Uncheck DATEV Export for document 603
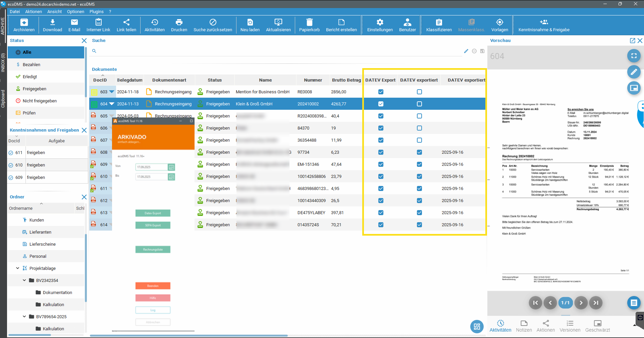Screen dimensions: 644x338 (x=381, y=92)
